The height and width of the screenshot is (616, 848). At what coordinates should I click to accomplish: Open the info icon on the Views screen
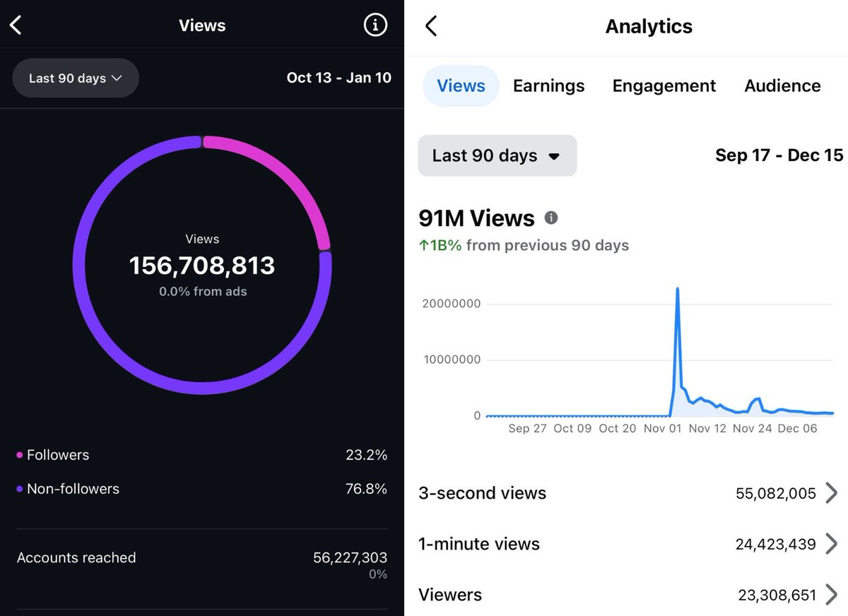(375, 25)
